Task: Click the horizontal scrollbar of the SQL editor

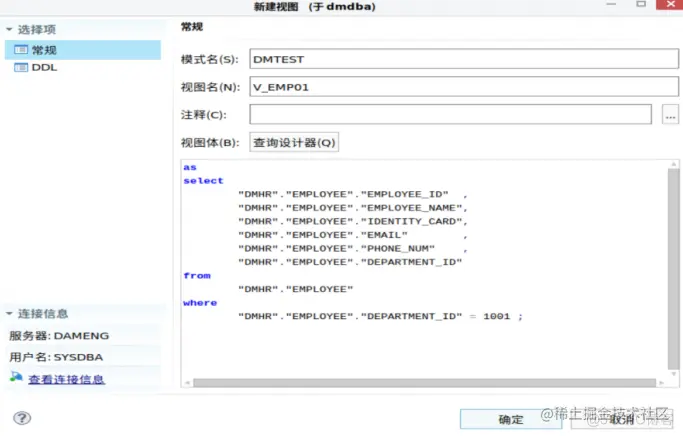Action: coord(424,383)
